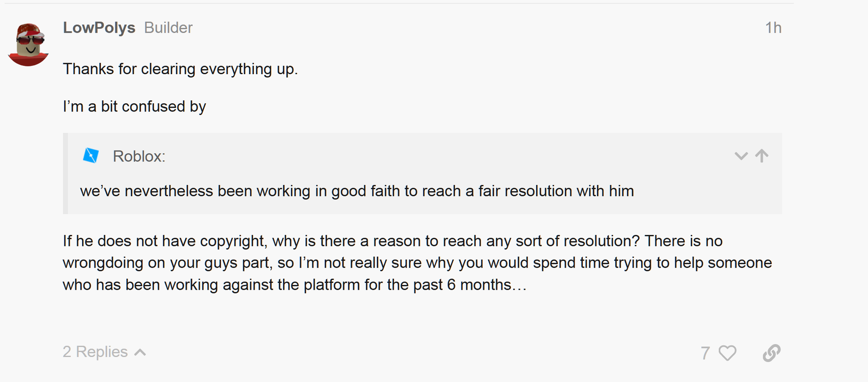The image size is (868, 382).
Task: Click the 'I'm a bit confused by' line
Action: pyautogui.click(x=134, y=106)
